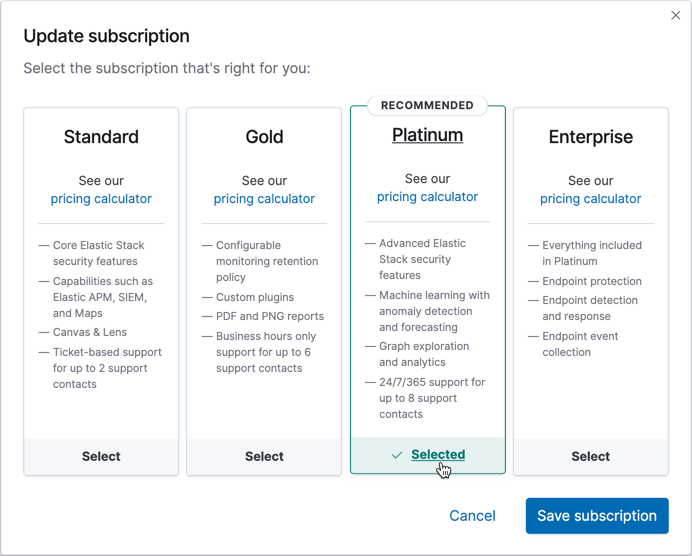Open pricing calculator link under Standard
This screenshot has width=692, height=556.
(101, 199)
